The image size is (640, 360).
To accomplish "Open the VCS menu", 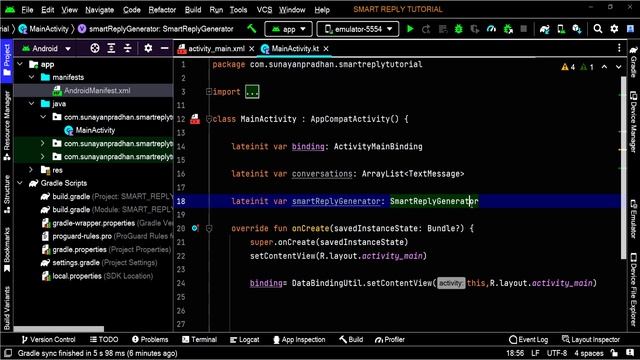I will (264, 10).
